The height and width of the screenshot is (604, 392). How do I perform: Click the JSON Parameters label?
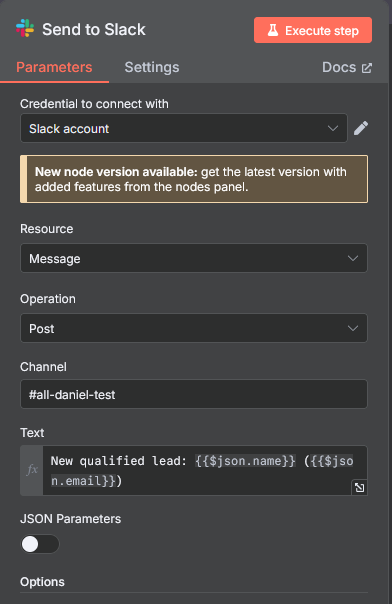click(70, 519)
